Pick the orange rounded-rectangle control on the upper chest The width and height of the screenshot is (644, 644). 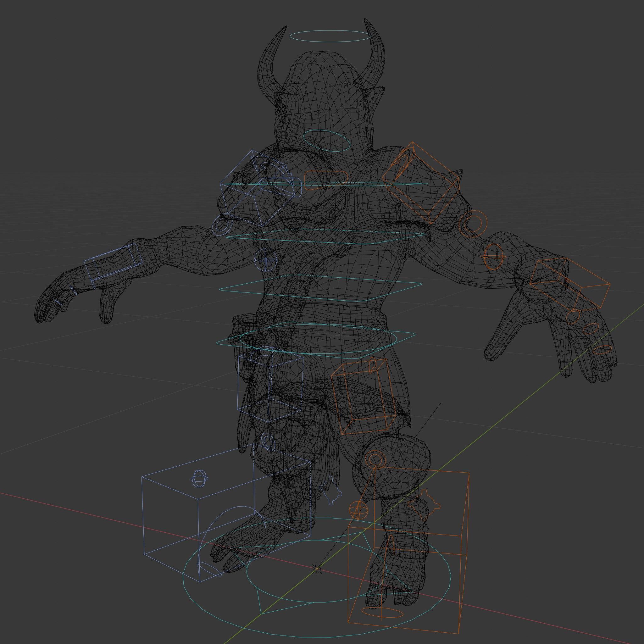tap(326, 181)
